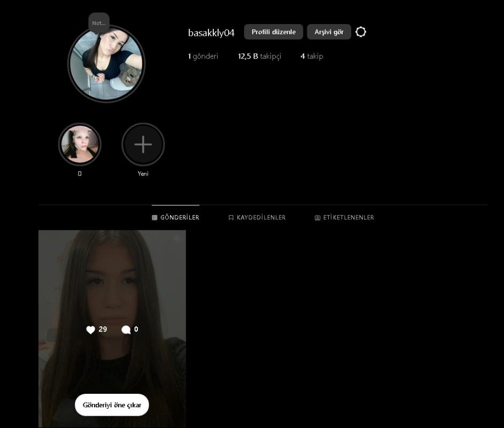The image size is (504, 428).
Task: Switch to the ETİKETLENENLER tab
Action: point(344,218)
